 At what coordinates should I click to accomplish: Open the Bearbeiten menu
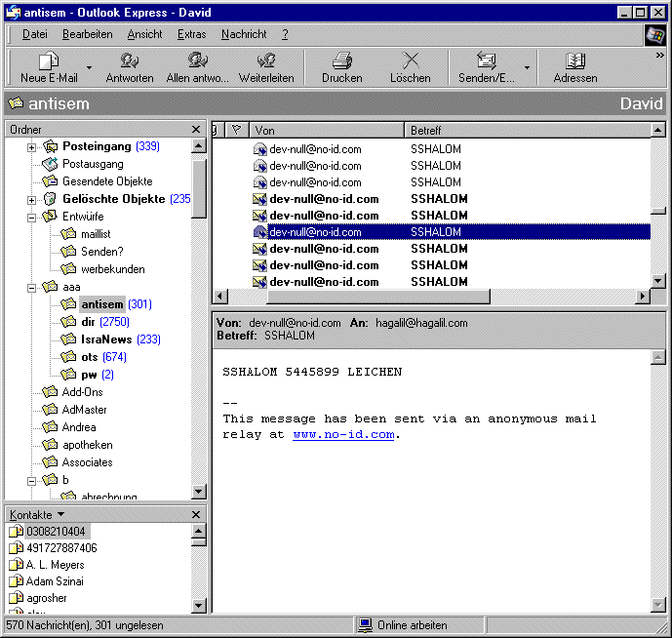(x=88, y=34)
